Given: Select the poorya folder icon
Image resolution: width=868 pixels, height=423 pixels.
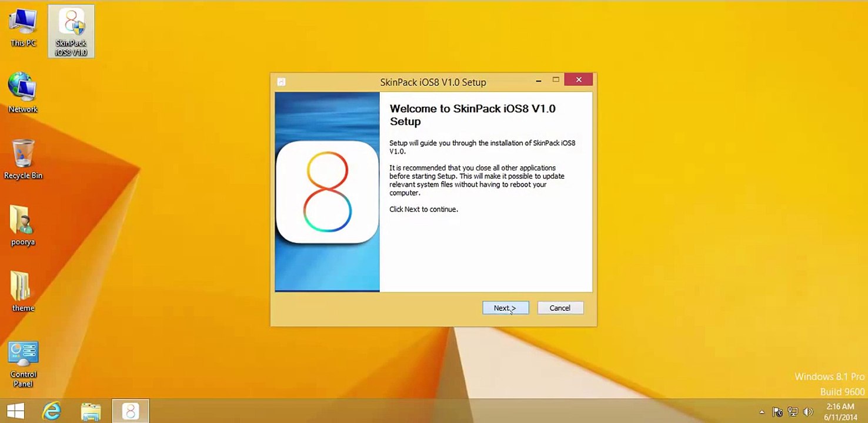Looking at the screenshot, I should [23, 226].
